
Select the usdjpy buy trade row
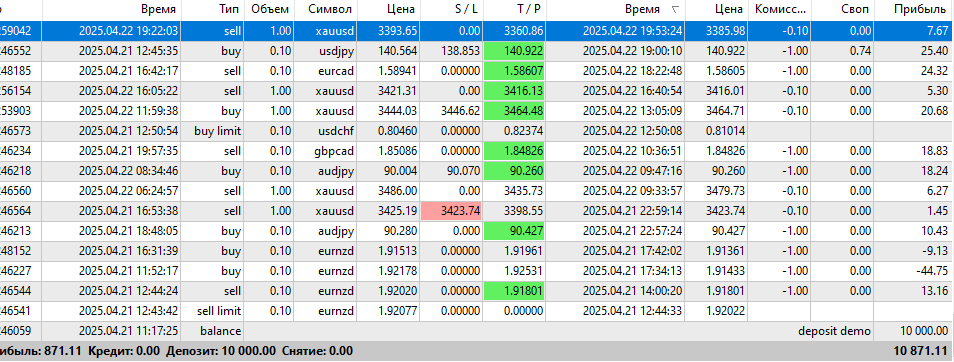coord(477,51)
